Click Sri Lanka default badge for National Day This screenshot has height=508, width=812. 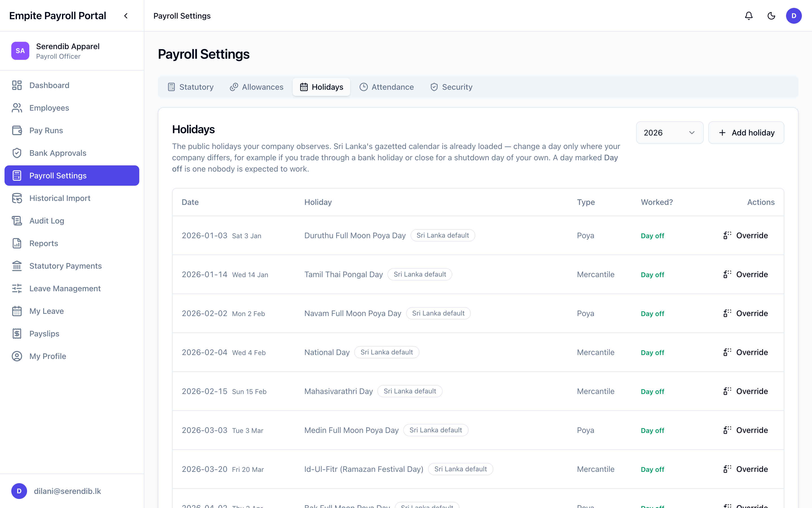coord(387,352)
